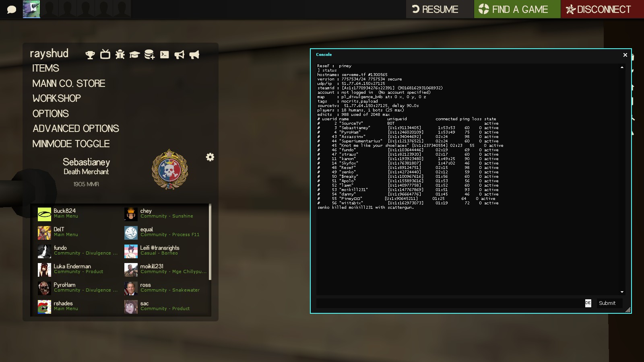This screenshot has height=362, width=644.
Task: Click the outlined megaphone icon
Action: point(180,55)
